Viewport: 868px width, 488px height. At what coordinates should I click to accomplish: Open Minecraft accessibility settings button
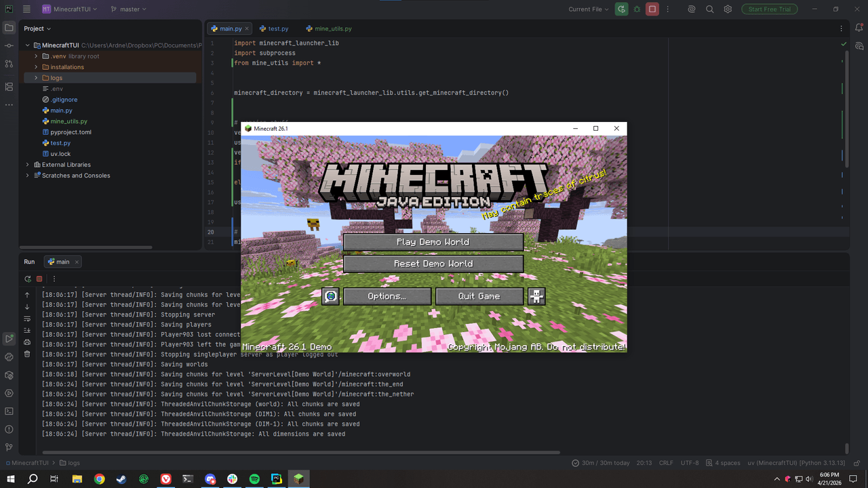point(536,296)
